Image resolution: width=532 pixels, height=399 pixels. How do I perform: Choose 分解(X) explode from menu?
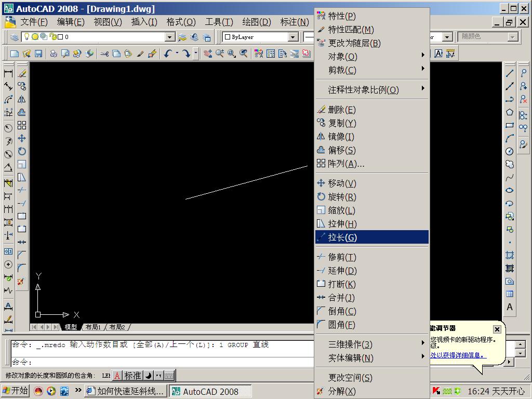(372, 391)
